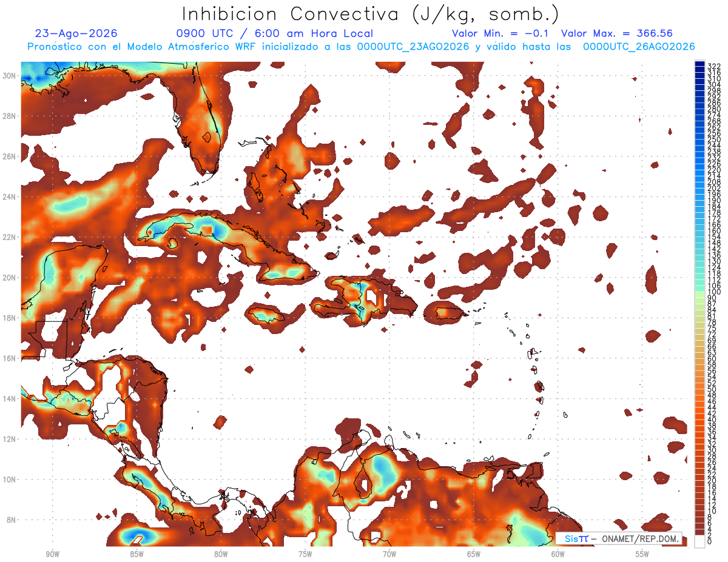Click the 'Valor Max. = 366.56' text
728x562 pixels.
pos(617,33)
